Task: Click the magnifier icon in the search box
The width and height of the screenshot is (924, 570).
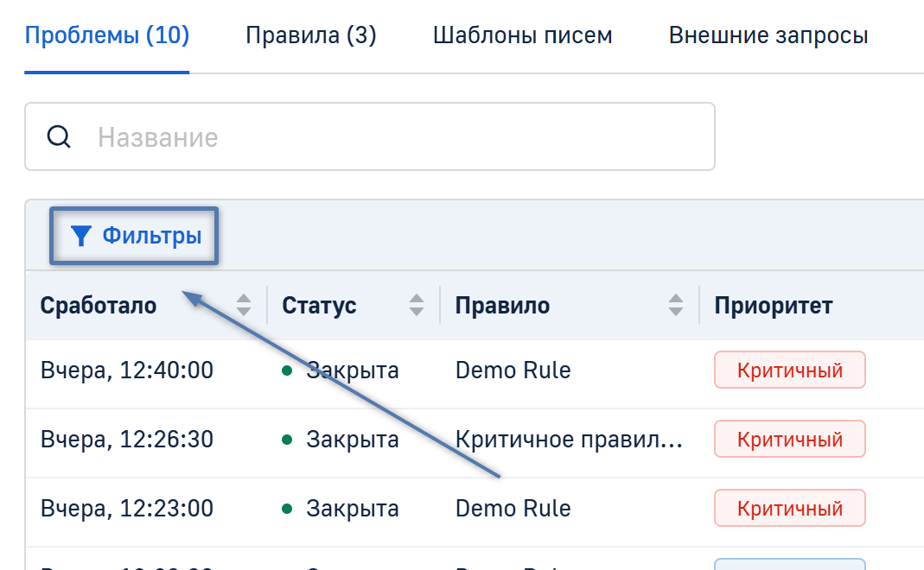Action: 59,137
